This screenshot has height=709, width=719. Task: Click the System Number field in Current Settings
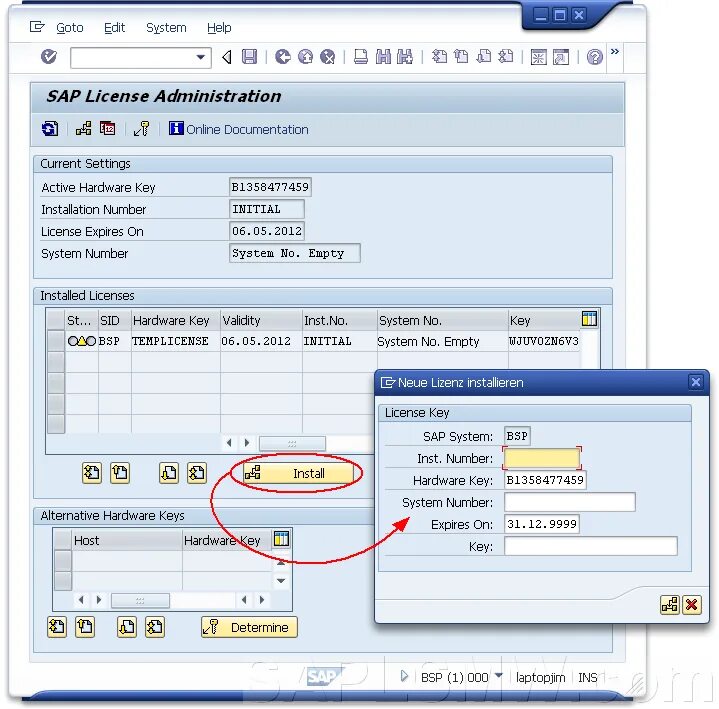(x=294, y=253)
